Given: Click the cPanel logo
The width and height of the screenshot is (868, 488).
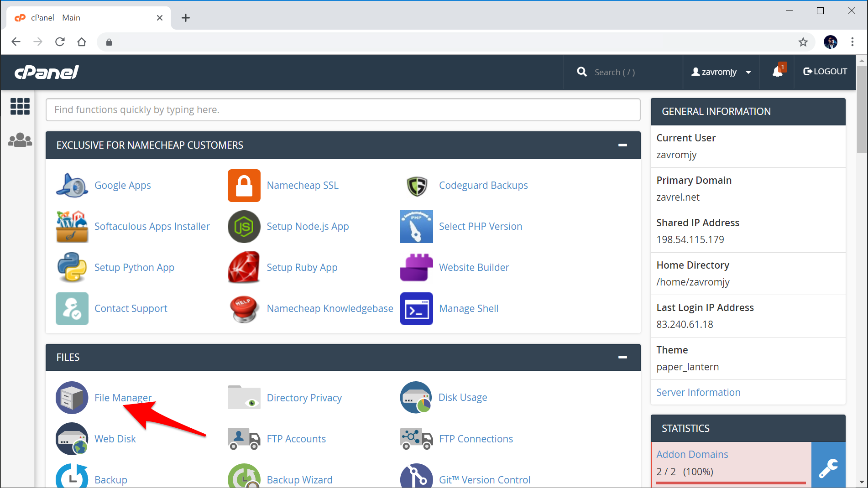Looking at the screenshot, I should pos(47,72).
